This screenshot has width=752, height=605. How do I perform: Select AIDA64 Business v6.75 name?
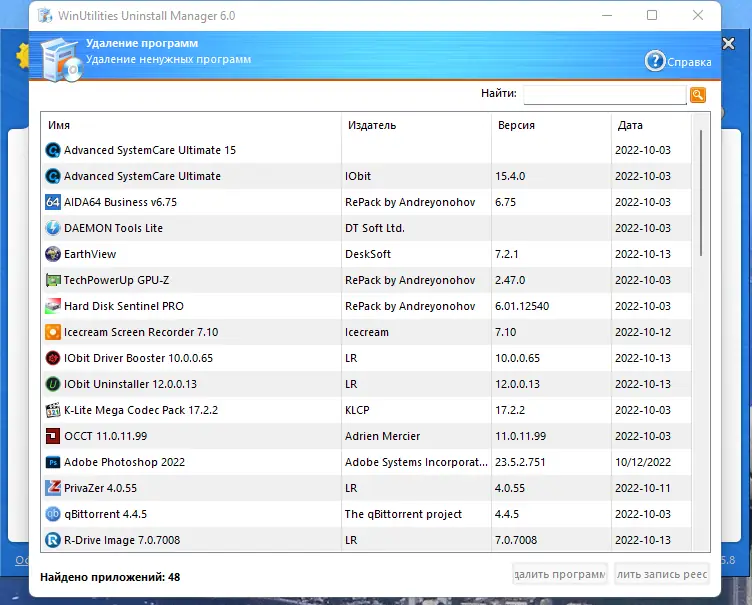[120, 202]
